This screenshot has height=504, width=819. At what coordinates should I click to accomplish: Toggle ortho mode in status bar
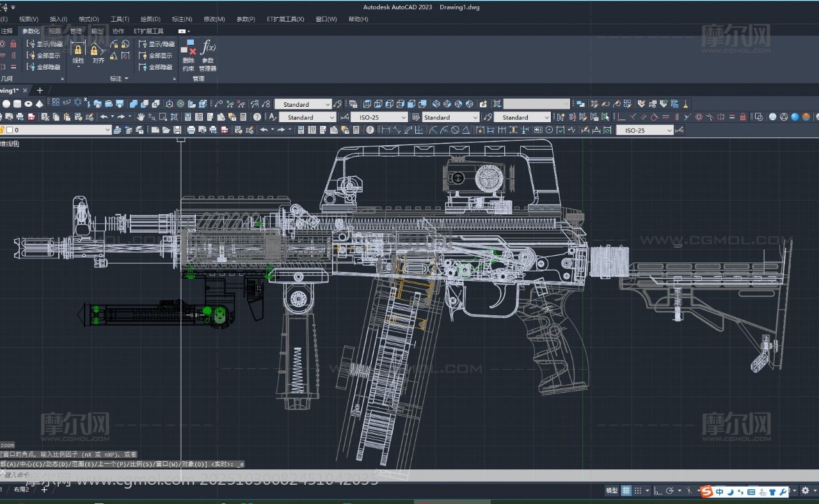pyautogui.click(x=658, y=491)
